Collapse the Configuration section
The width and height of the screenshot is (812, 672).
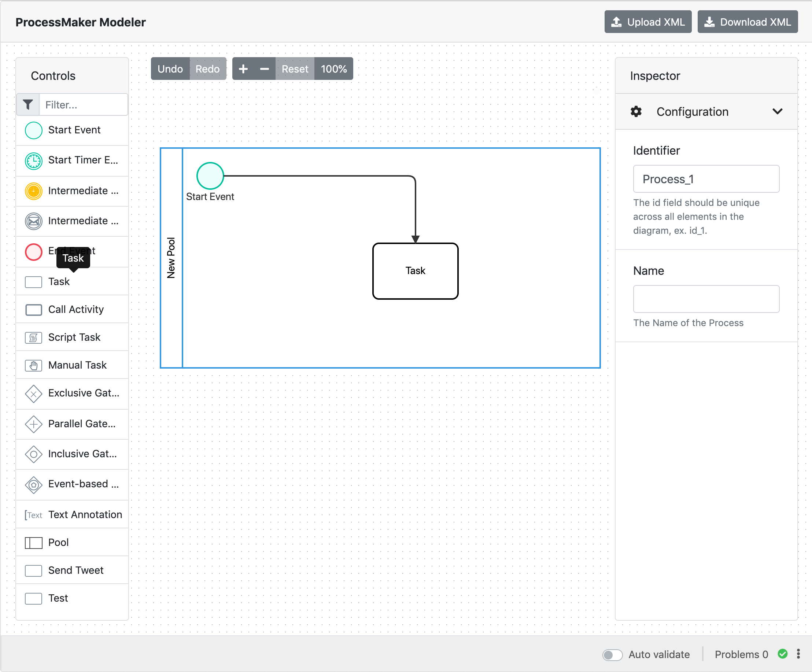point(778,111)
